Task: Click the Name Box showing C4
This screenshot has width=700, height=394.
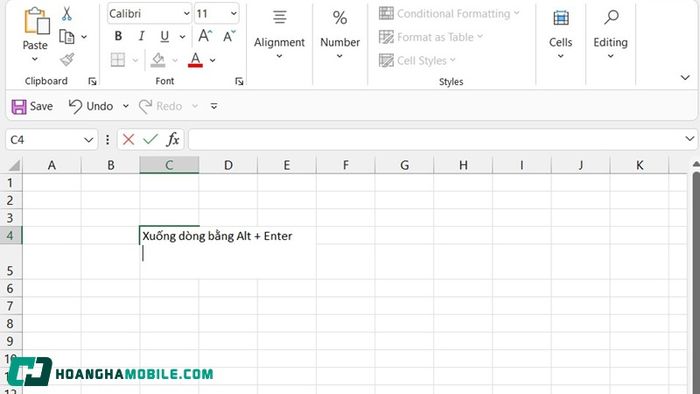Action: (45, 140)
